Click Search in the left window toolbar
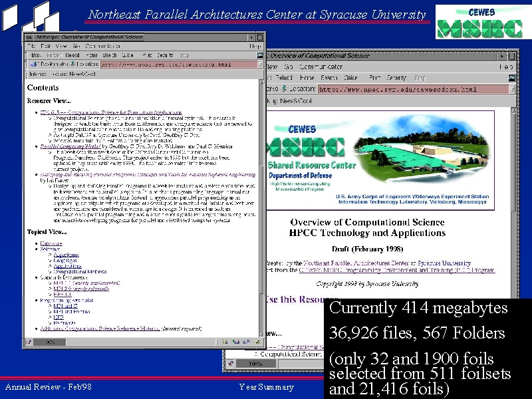This screenshot has width=532, height=399. point(110,55)
